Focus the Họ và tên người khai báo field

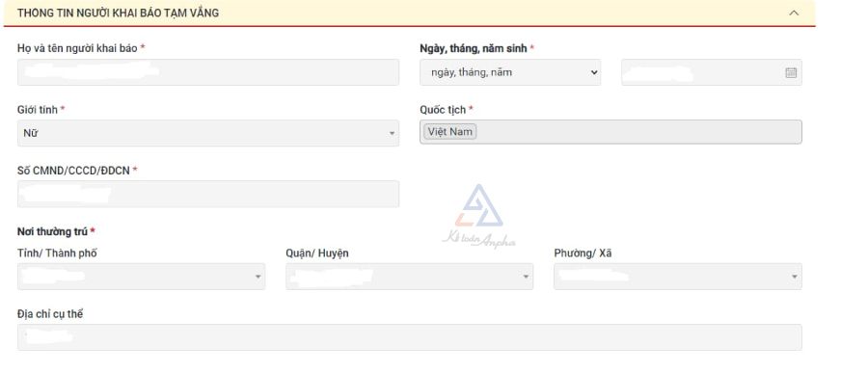(x=208, y=72)
